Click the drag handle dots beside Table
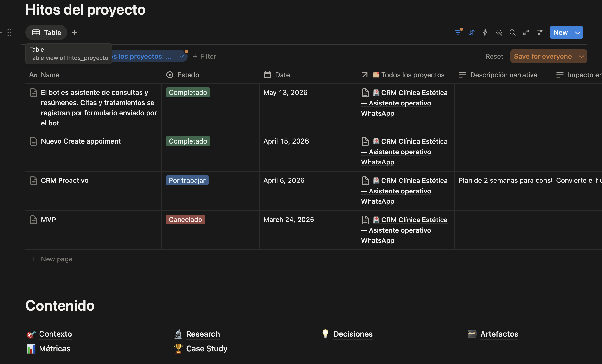 [x=9, y=32]
